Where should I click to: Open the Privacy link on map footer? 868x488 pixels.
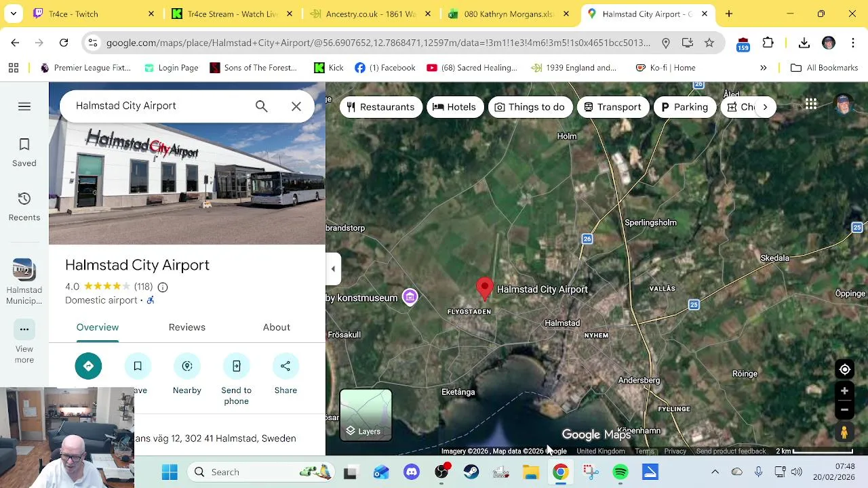point(675,451)
